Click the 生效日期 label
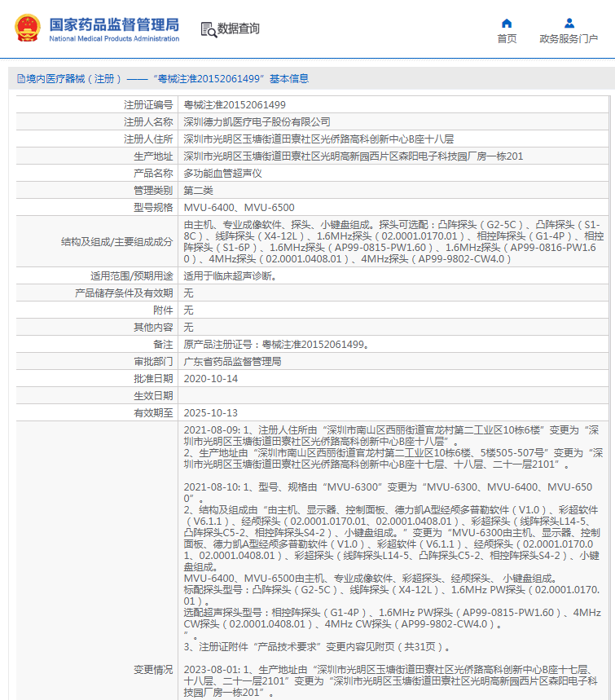The width and height of the screenshot is (615, 700). tap(153, 396)
